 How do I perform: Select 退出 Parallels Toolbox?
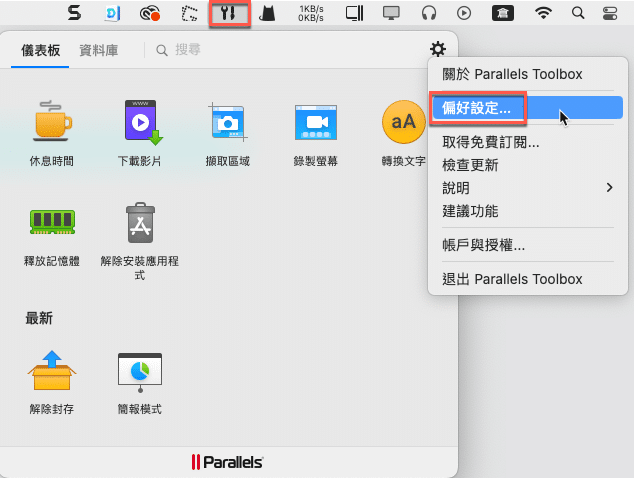(528, 279)
